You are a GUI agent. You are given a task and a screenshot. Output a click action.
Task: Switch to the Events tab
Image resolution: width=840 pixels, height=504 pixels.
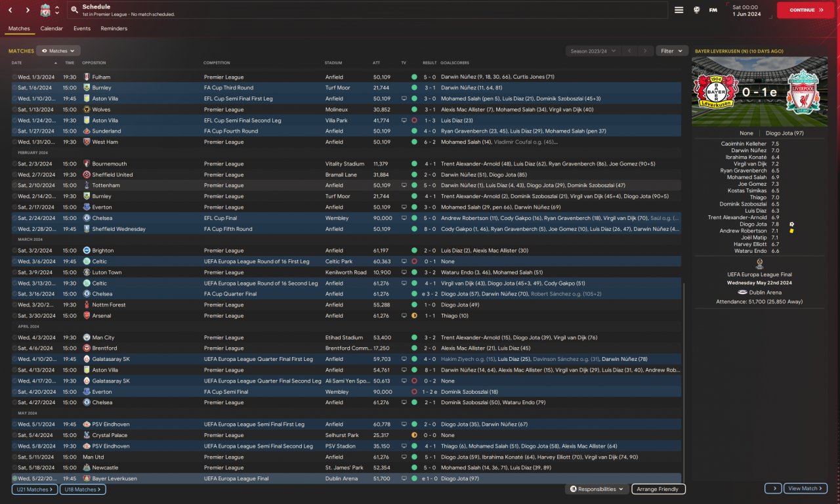[x=82, y=29]
